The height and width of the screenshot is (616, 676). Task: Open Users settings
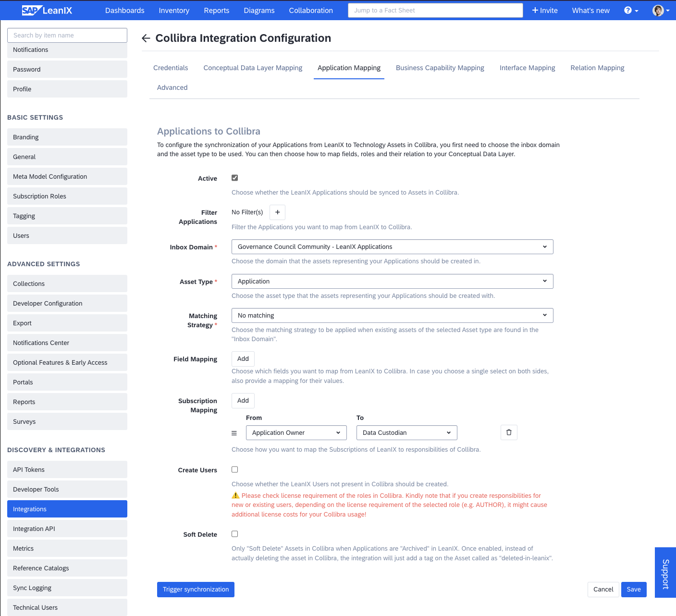coord(67,235)
